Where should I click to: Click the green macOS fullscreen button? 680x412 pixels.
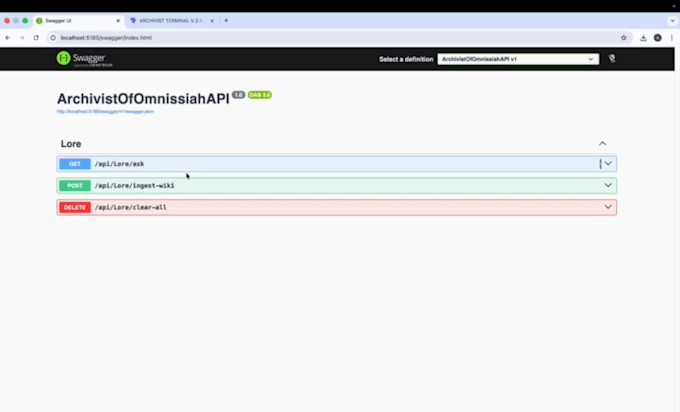click(x=25, y=20)
